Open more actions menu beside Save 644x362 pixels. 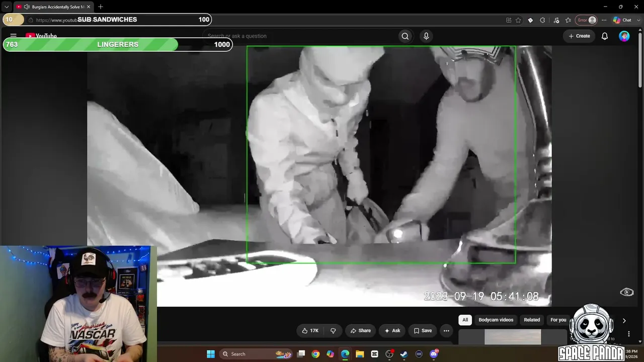tap(446, 331)
